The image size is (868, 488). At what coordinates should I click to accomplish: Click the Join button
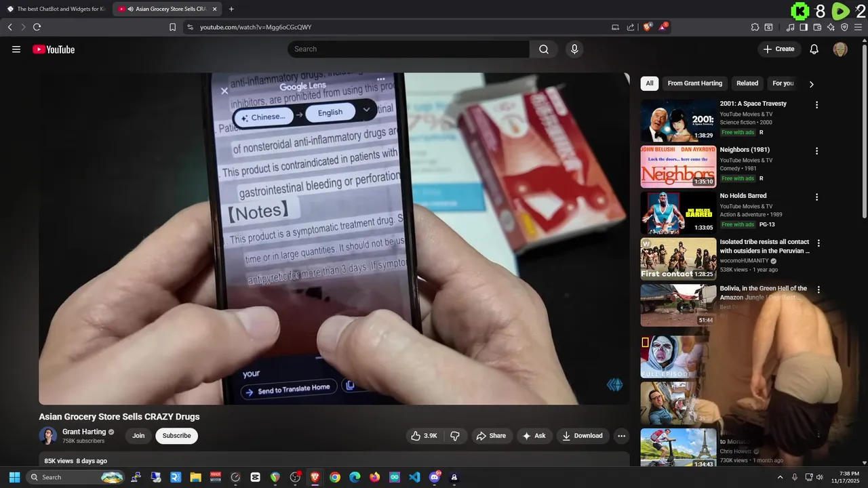(138, 436)
